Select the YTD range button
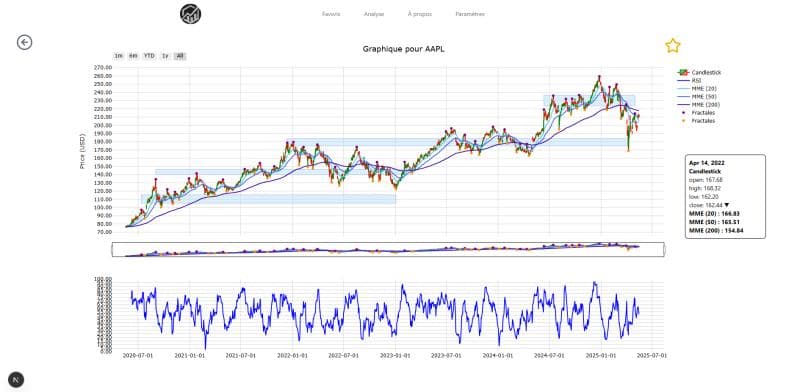 pyautogui.click(x=149, y=56)
